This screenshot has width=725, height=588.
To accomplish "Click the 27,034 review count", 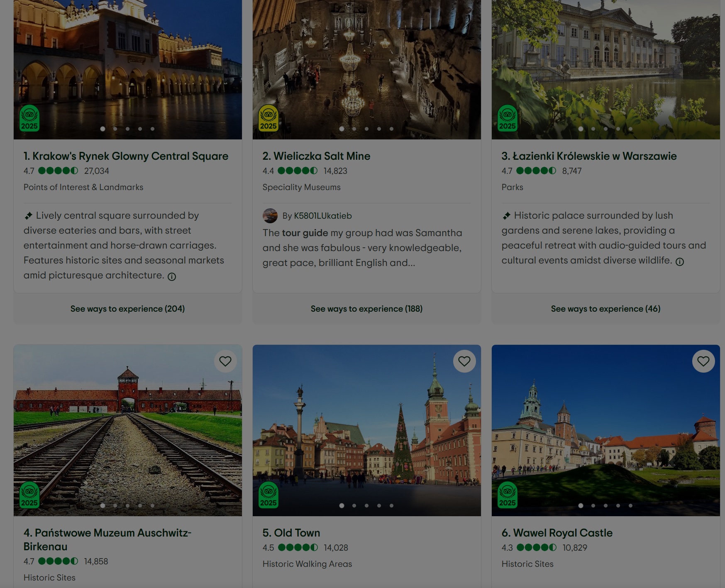I will click(97, 171).
